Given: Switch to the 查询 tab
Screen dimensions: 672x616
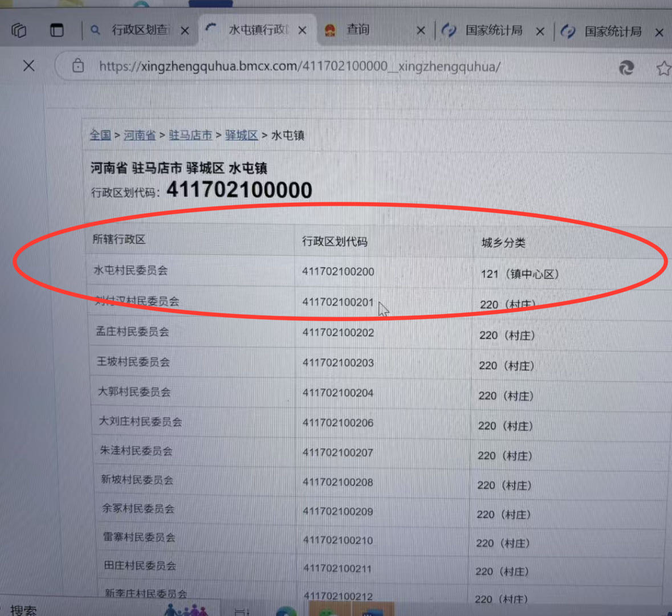Looking at the screenshot, I should pos(358,30).
